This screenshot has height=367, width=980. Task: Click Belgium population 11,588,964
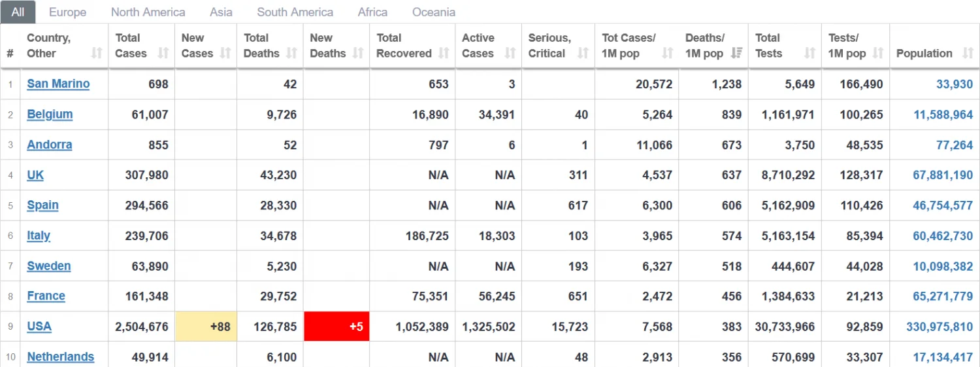(943, 114)
